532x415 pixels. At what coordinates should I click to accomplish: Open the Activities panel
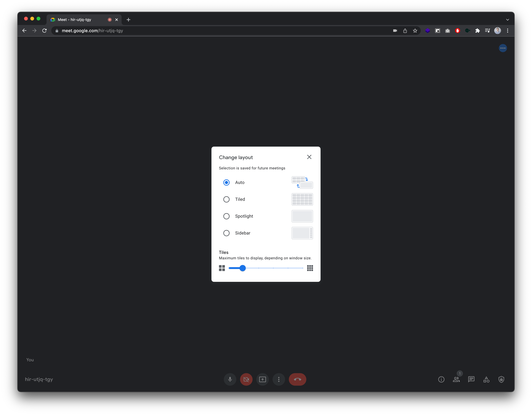coord(486,379)
